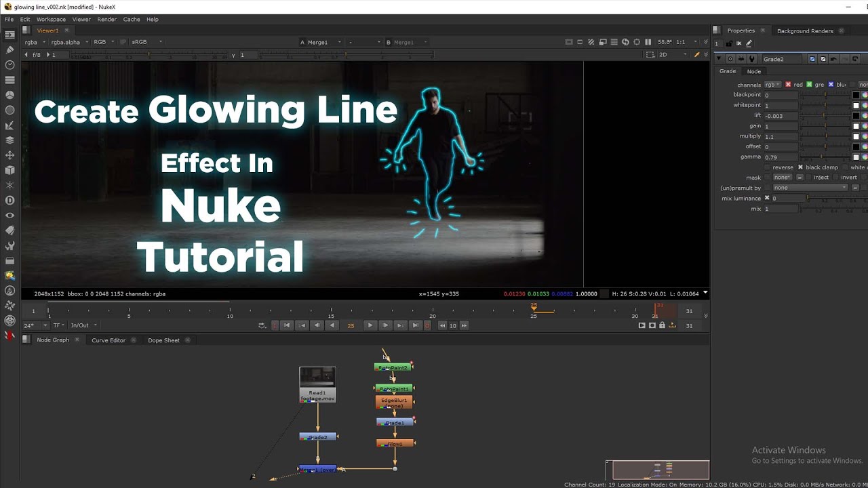Jump to the last frame
The width and height of the screenshot is (868, 488).
pos(415,325)
